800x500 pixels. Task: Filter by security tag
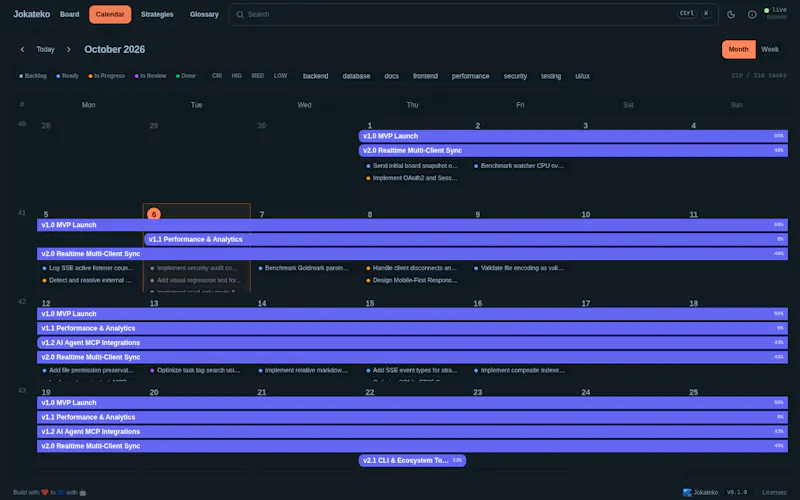tap(515, 76)
